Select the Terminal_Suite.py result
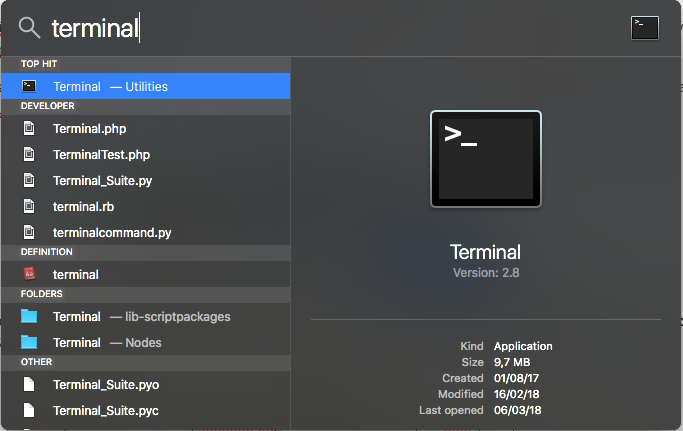Screen dimensions: 683x431 click(145, 180)
